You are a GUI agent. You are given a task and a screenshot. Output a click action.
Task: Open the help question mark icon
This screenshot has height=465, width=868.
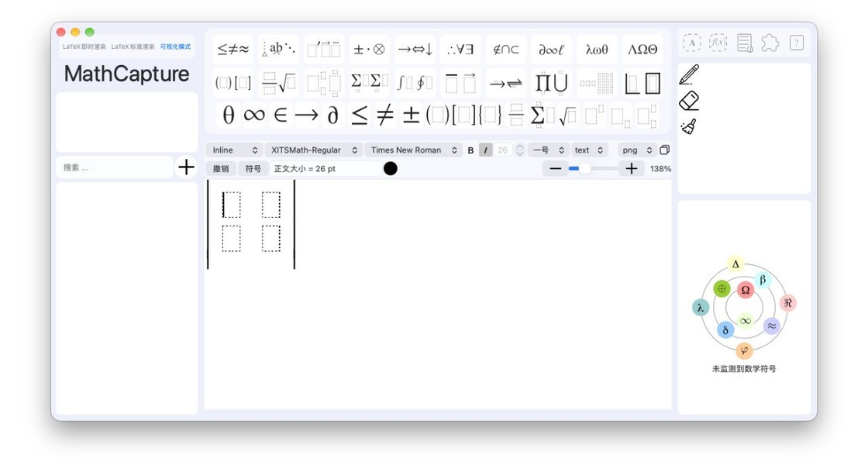797,43
